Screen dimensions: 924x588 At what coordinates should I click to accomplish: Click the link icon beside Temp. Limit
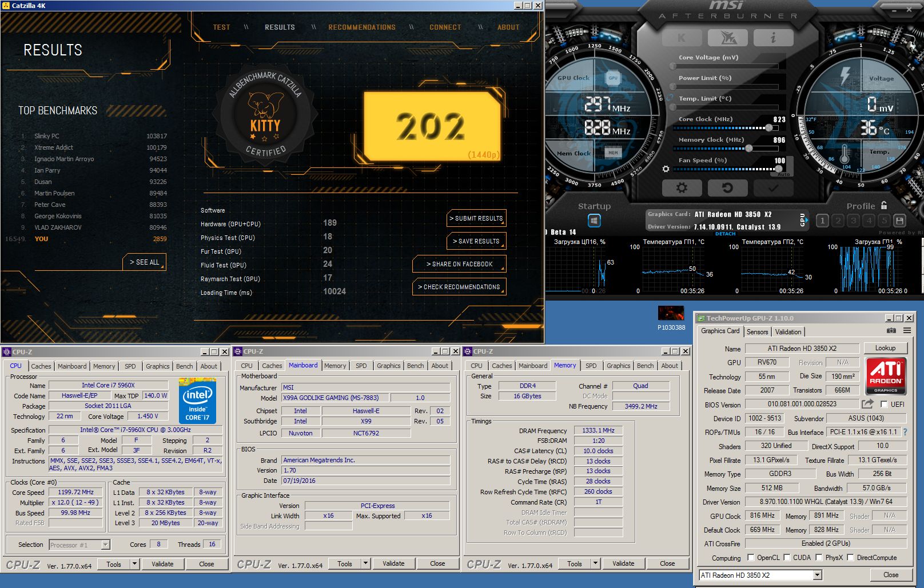670,98
